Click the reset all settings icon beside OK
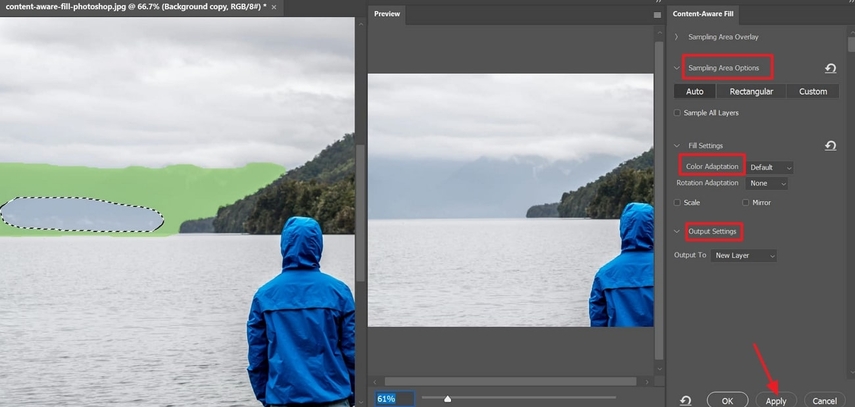Screen dimensions: 855x407 click(686, 400)
